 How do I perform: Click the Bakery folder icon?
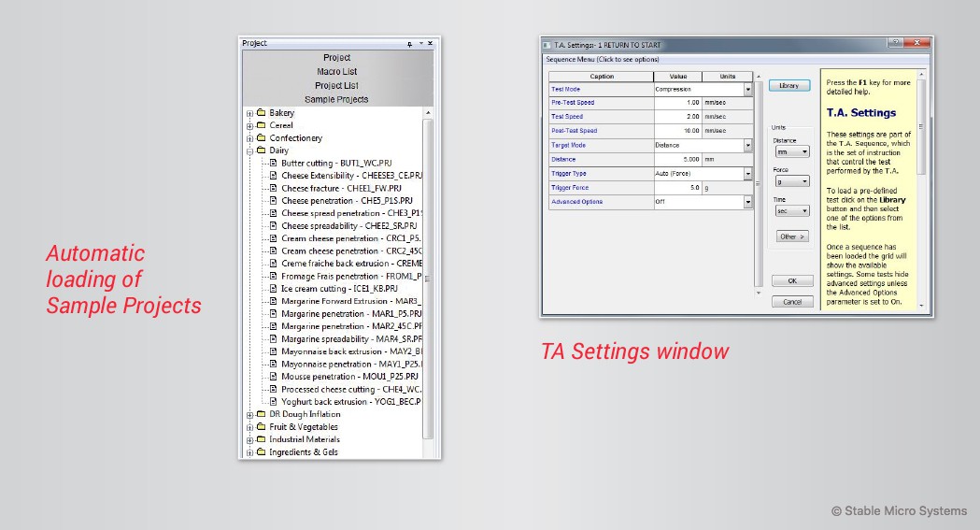pos(262,112)
